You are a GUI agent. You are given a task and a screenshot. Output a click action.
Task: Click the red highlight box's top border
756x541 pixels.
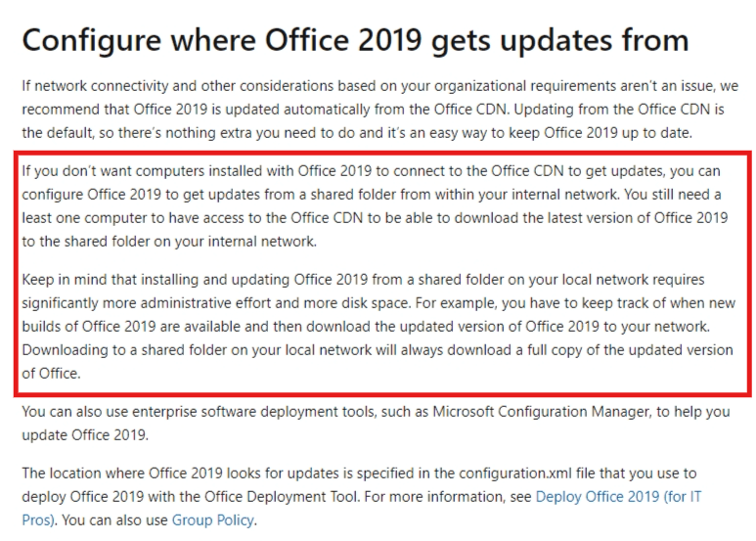382,153
